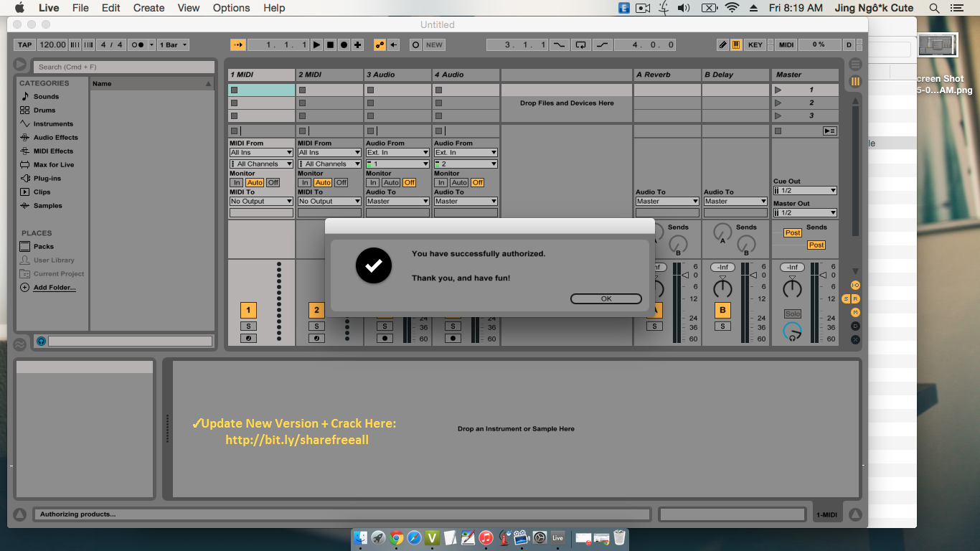Image resolution: width=980 pixels, height=551 pixels.
Task: Open the Help menu
Action: click(x=274, y=8)
